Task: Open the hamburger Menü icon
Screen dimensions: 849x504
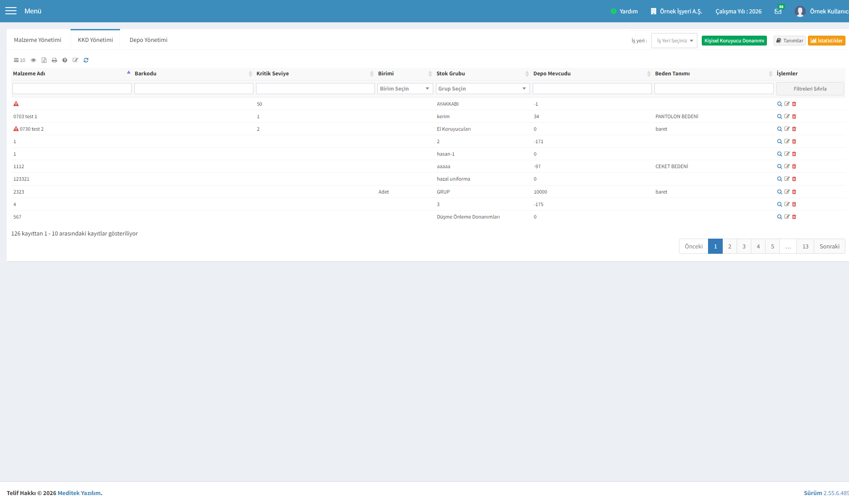Action: [x=11, y=11]
